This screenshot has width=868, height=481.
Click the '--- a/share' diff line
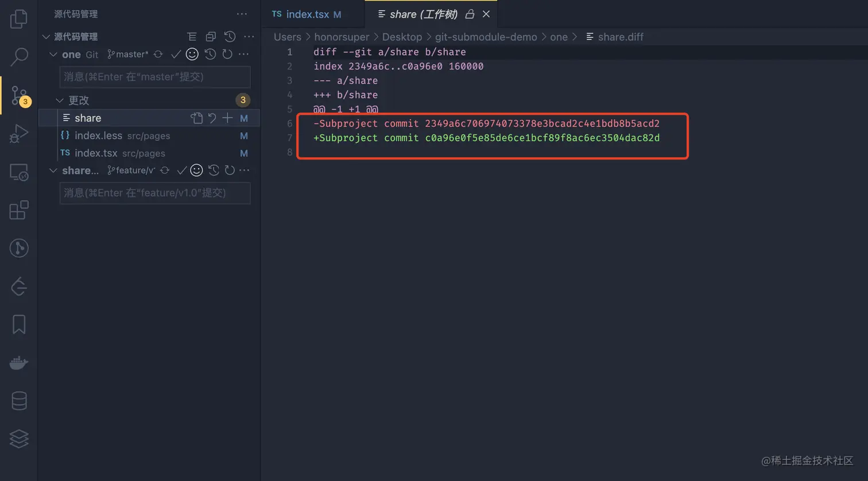point(346,81)
